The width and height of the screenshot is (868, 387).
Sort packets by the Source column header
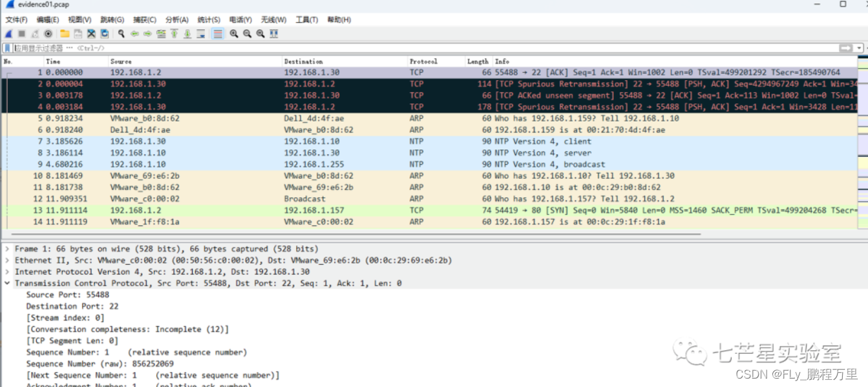click(x=196, y=61)
